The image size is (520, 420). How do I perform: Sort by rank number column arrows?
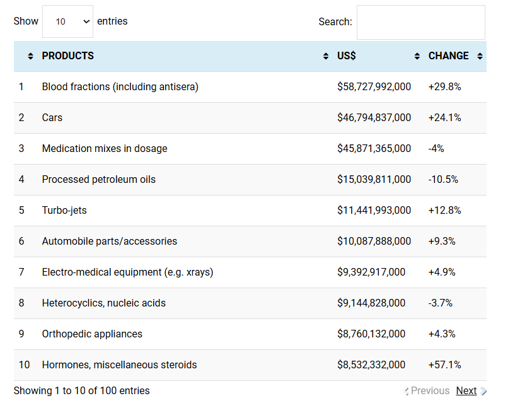coord(30,56)
